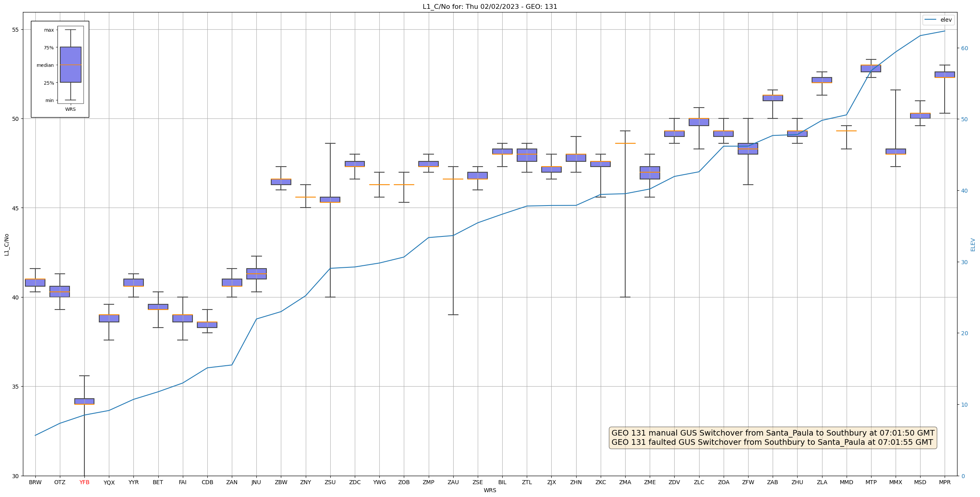This screenshot has width=980, height=497.
Task: Click the ZTL station label
Action: (527, 482)
